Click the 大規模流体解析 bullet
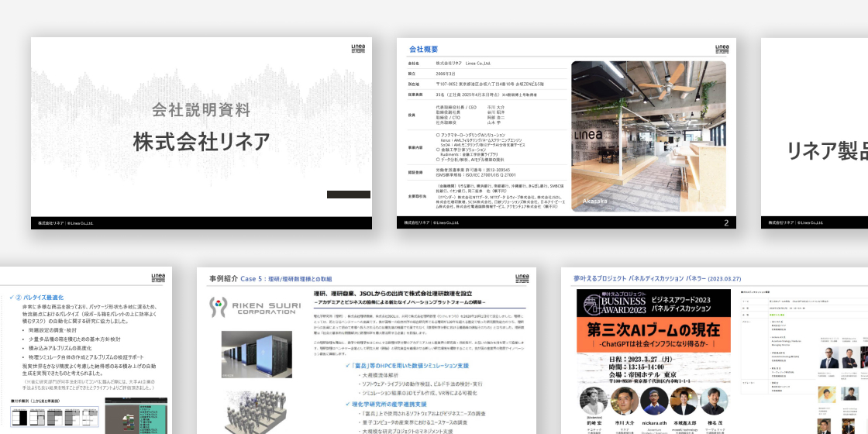 tap(380, 375)
